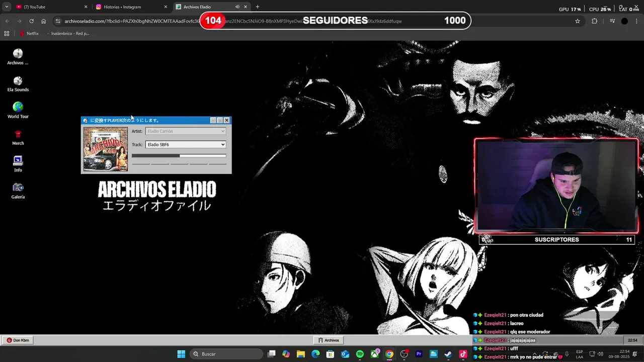The height and width of the screenshot is (362, 644).
Task: Open Task View on the taskbar
Action: point(272,354)
